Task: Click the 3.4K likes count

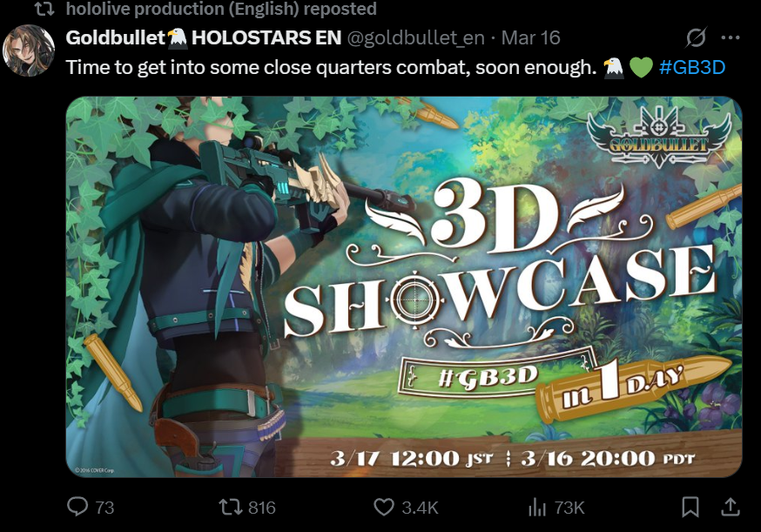Action: (420, 508)
